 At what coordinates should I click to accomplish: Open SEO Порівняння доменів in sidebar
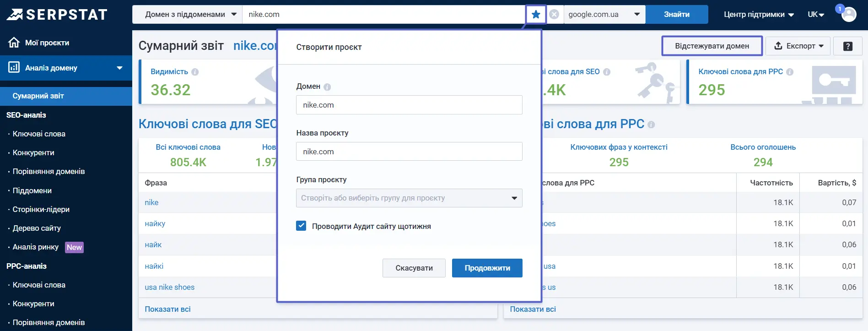pyautogui.click(x=49, y=172)
